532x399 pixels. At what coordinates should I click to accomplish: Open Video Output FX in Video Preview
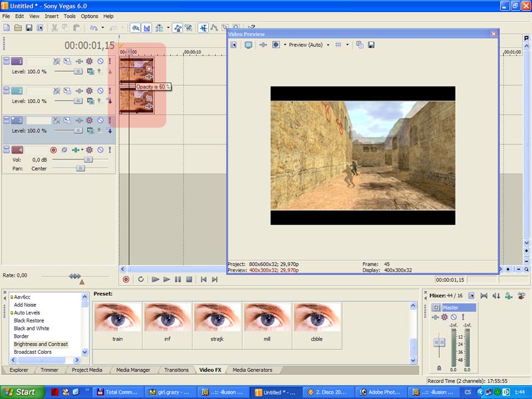[x=263, y=45]
